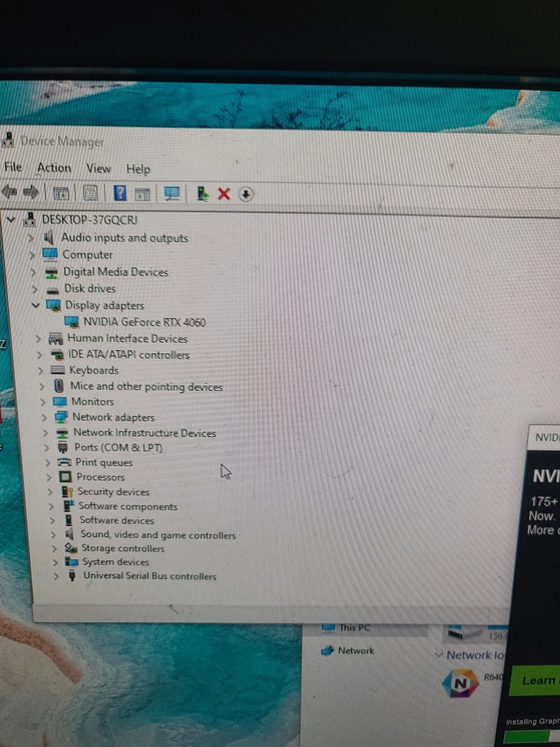Open the File menu
This screenshot has height=747, width=560.
(13, 167)
